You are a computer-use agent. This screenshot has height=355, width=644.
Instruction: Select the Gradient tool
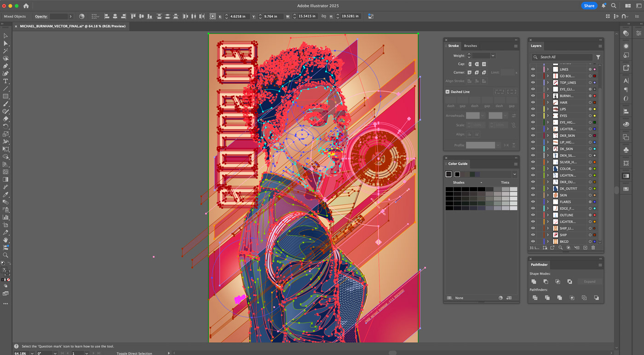point(6,180)
